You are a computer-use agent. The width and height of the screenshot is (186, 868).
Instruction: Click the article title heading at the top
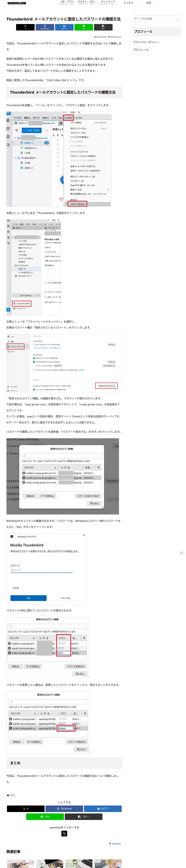(63, 19)
